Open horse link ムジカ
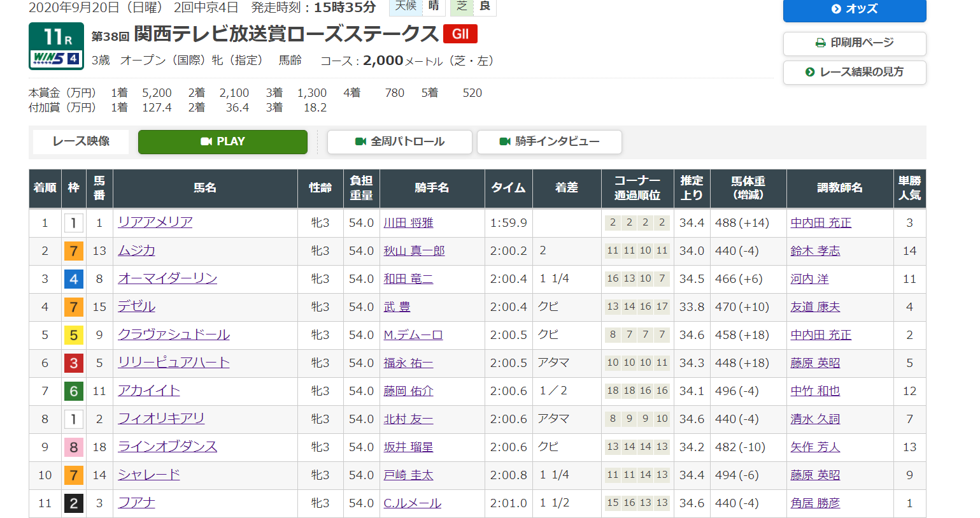The image size is (980, 518). coord(136,250)
